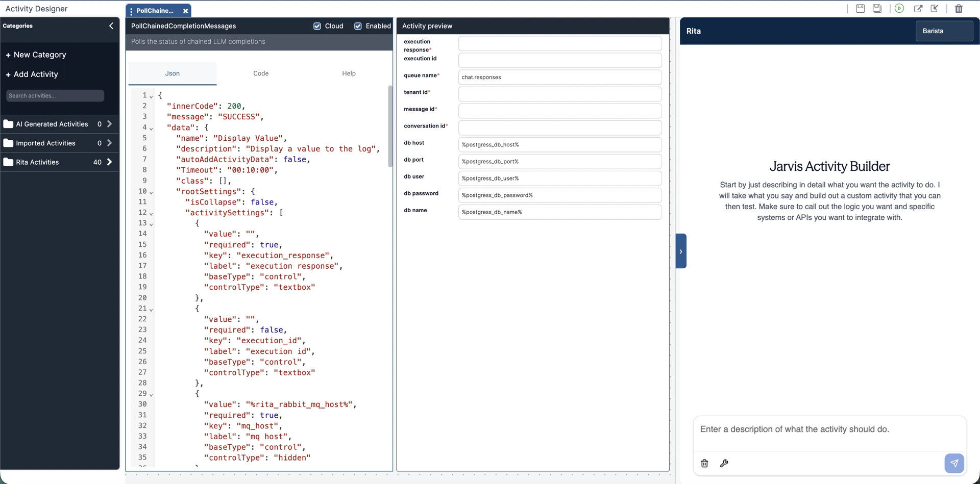The height and width of the screenshot is (484, 980).
Task: Clear chat using trash icon in Rita panel
Action: (x=704, y=463)
